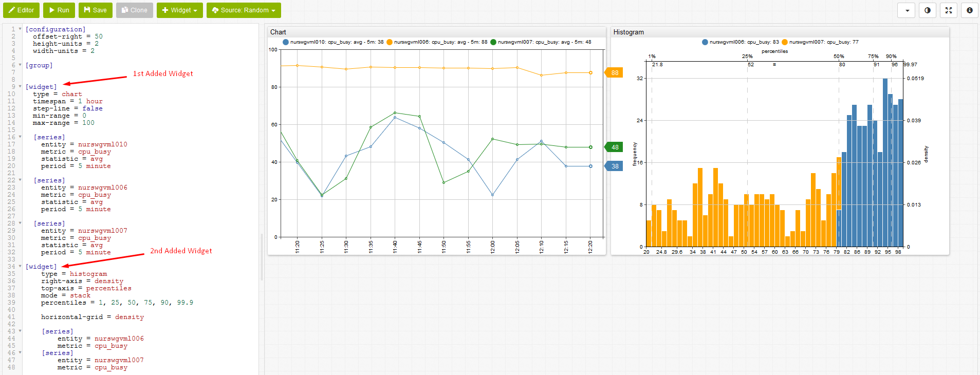
Task: Open the caret dropdown at top right
Action: point(907,10)
